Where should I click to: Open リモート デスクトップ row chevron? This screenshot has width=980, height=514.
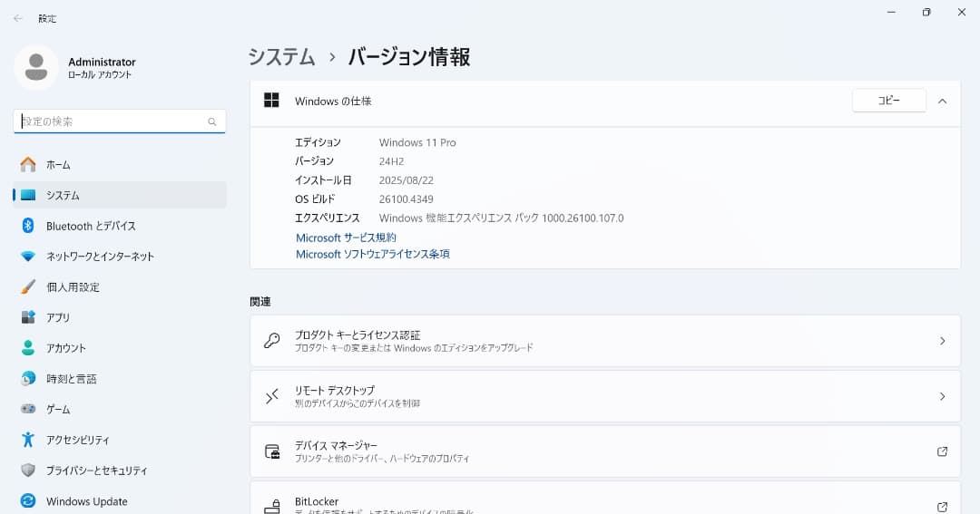point(942,396)
